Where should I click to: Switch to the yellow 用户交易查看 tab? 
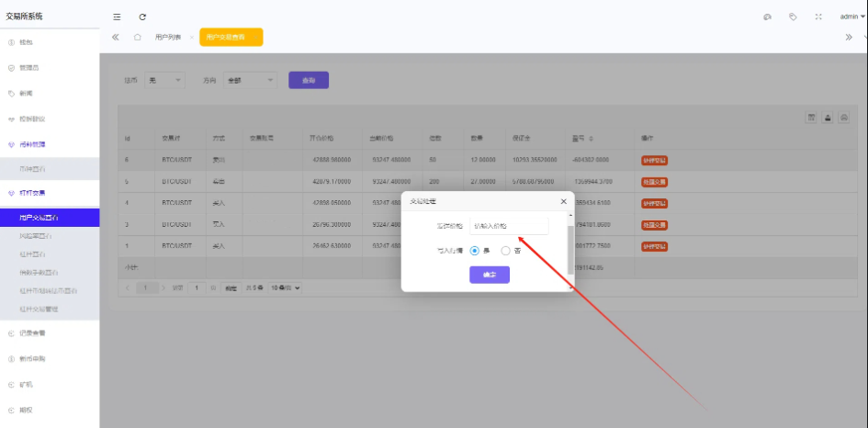click(x=231, y=37)
